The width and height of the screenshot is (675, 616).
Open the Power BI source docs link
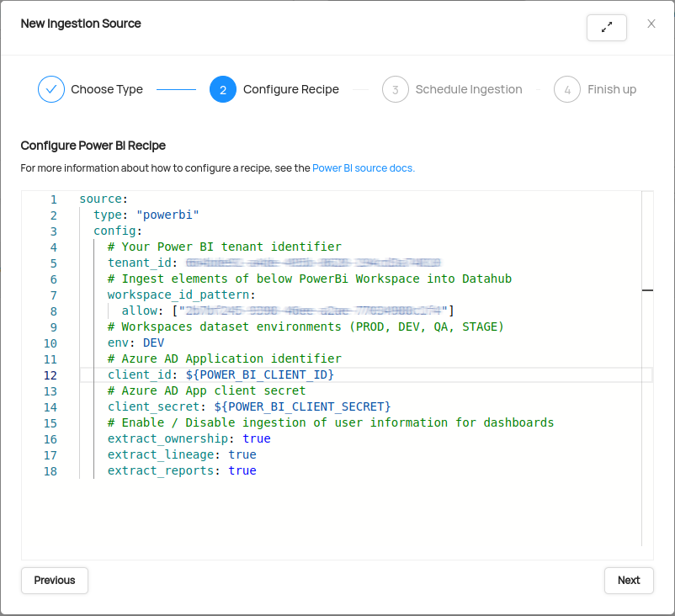(x=364, y=167)
